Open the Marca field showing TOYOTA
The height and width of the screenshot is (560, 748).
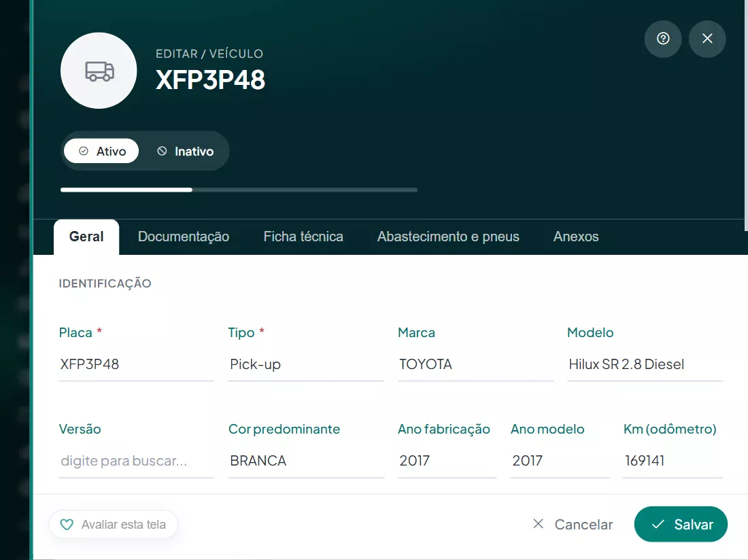475,364
